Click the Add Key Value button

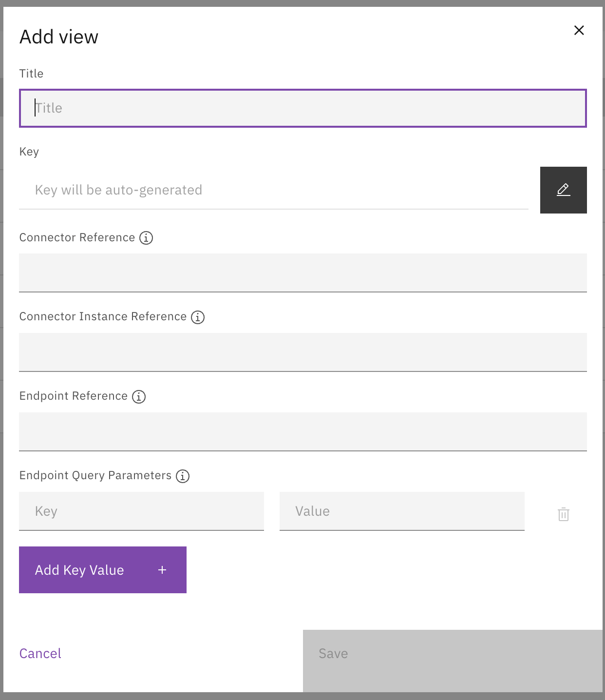(x=102, y=569)
